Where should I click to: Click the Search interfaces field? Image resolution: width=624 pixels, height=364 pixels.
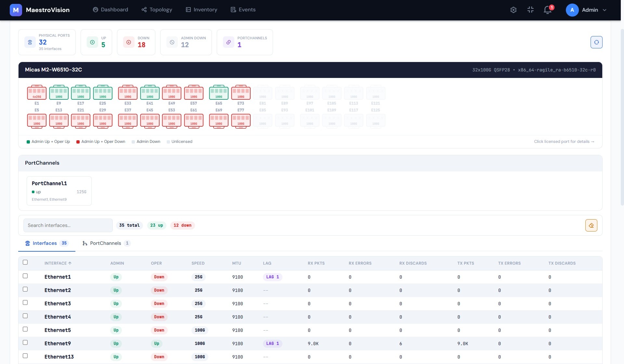[x=68, y=225]
